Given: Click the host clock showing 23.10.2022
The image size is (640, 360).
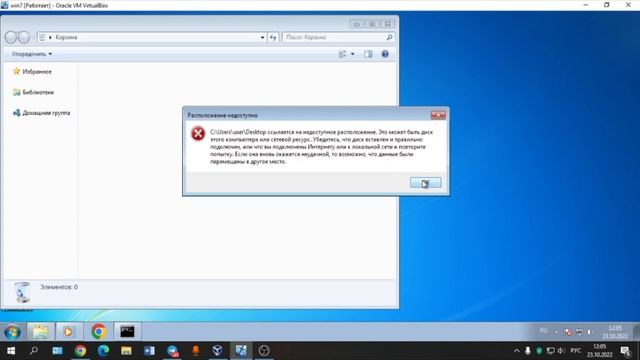Looking at the screenshot, I should [600, 351].
